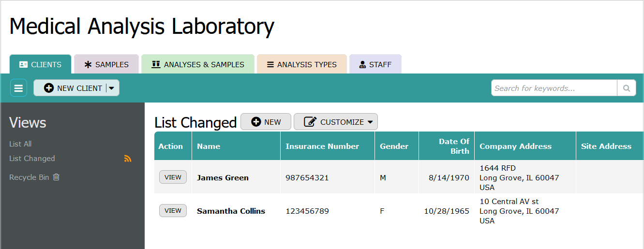Click the search magnifier icon
The width and height of the screenshot is (644, 249).
pos(626,88)
